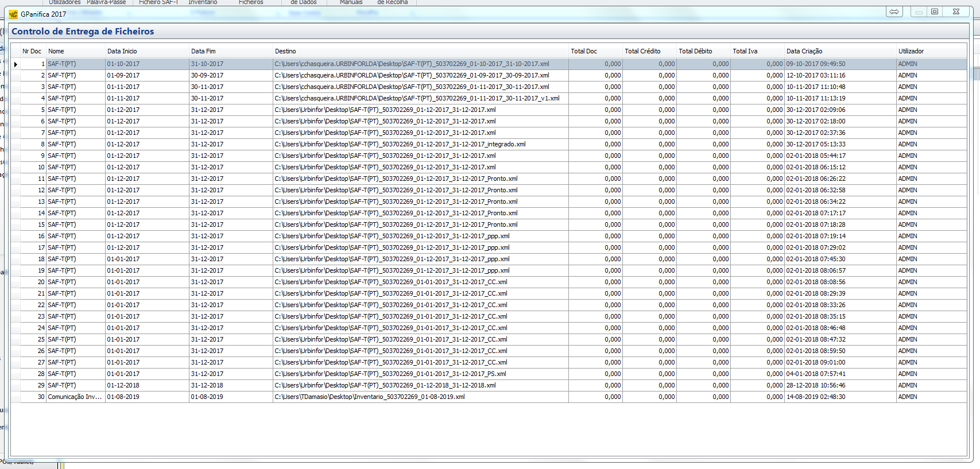The image size is (980, 469).
Task: Click the creation date 14-08-2019 02:48:30
Action: click(x=815, y=397)
